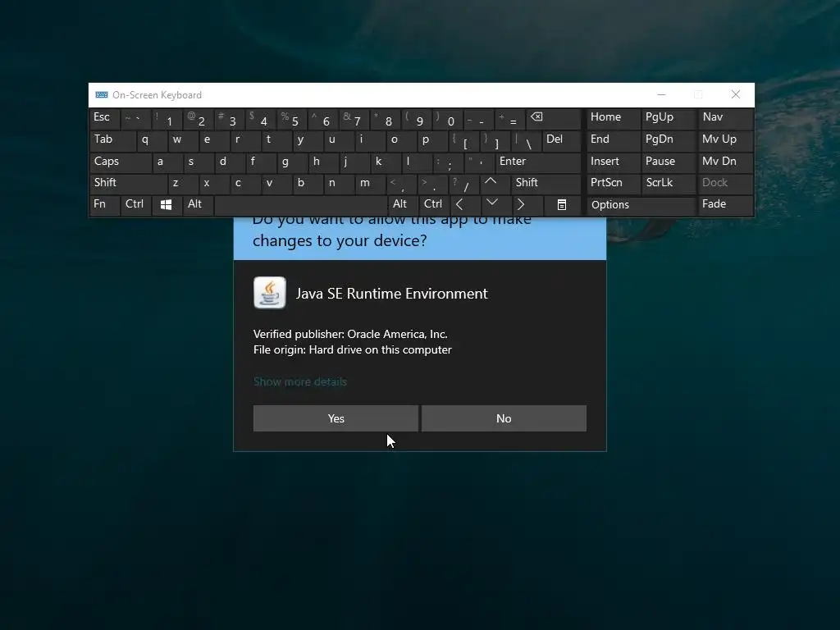Tap the tilde backtick key

[x=135, y=118]
